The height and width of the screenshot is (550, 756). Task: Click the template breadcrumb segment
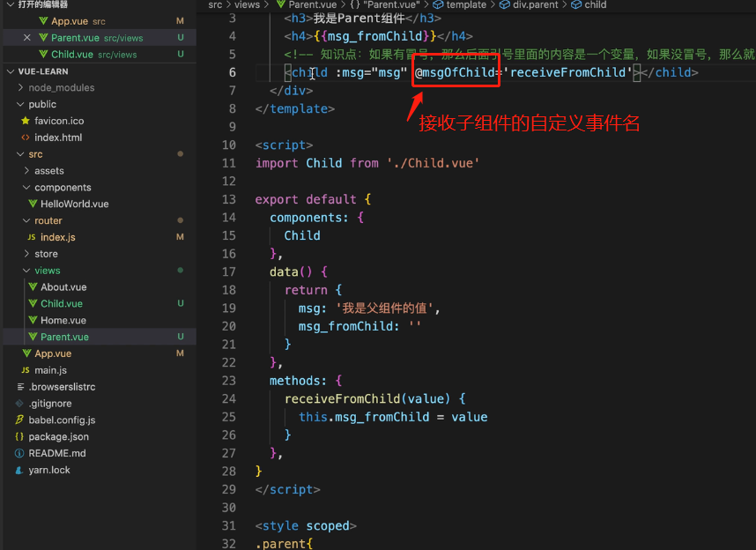466,4
